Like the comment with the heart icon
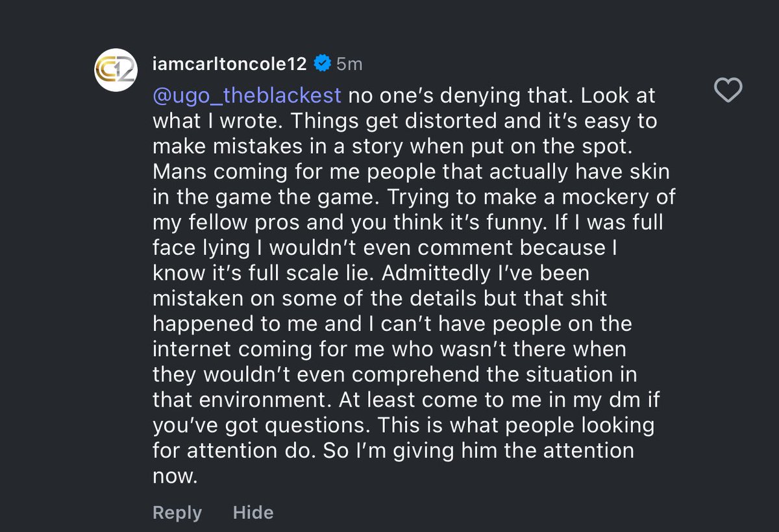The width and height of the screenshot is (779, 532). click(728, 91)
